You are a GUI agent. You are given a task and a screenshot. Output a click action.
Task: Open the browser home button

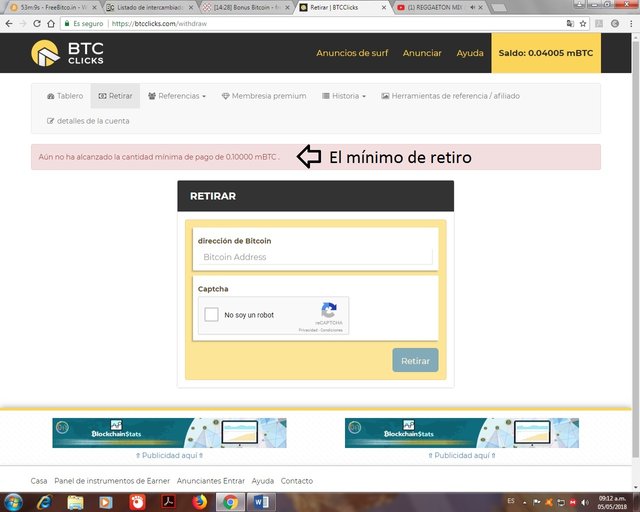coord(51,24)
